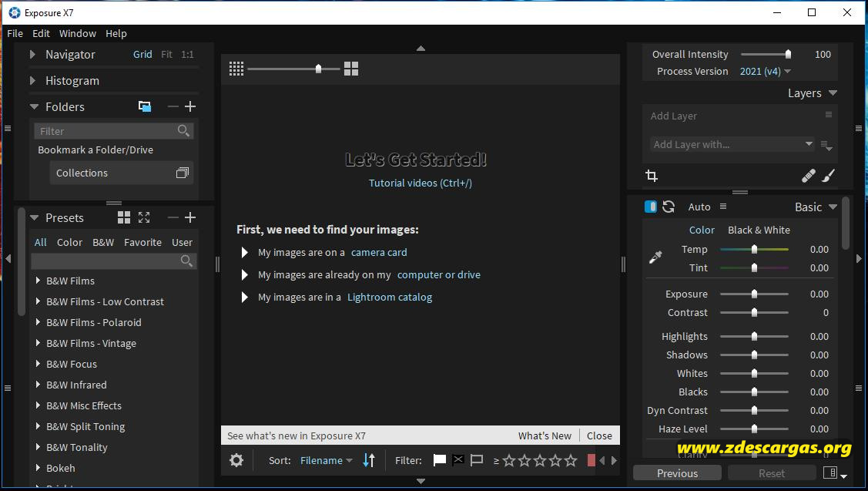This screenshot has height=491, width=868.
Task: Toggle before/after compare view icon
Action: click(x=829, y=473)
